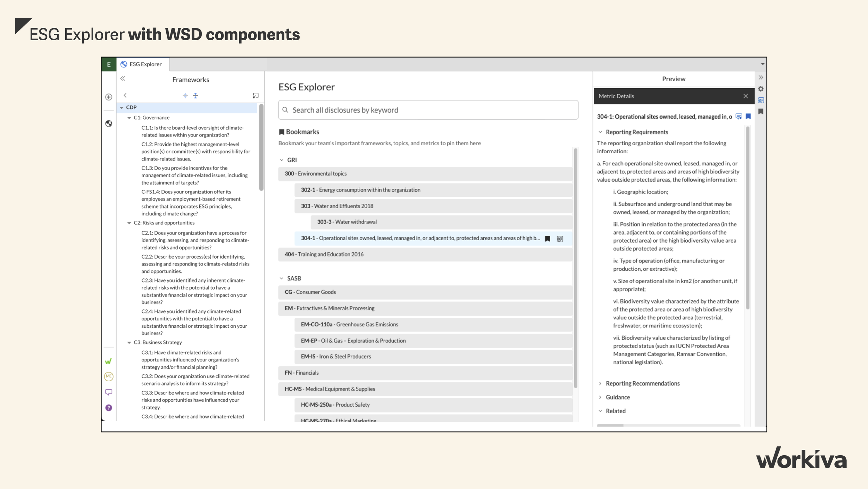Click the green Workiva W icon
Image resolution: width=868 pixels, height=489 pixels.
tap(108, 361)
